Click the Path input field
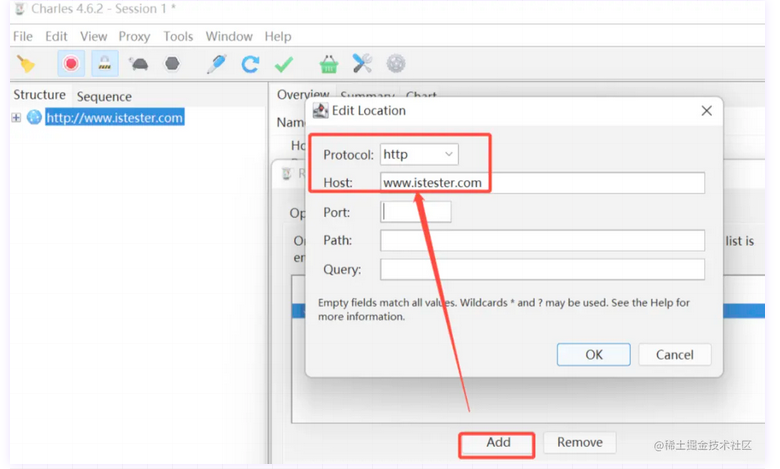Image resolution: width=780 pixels, height=469 pixels. [x=542, y=240]
